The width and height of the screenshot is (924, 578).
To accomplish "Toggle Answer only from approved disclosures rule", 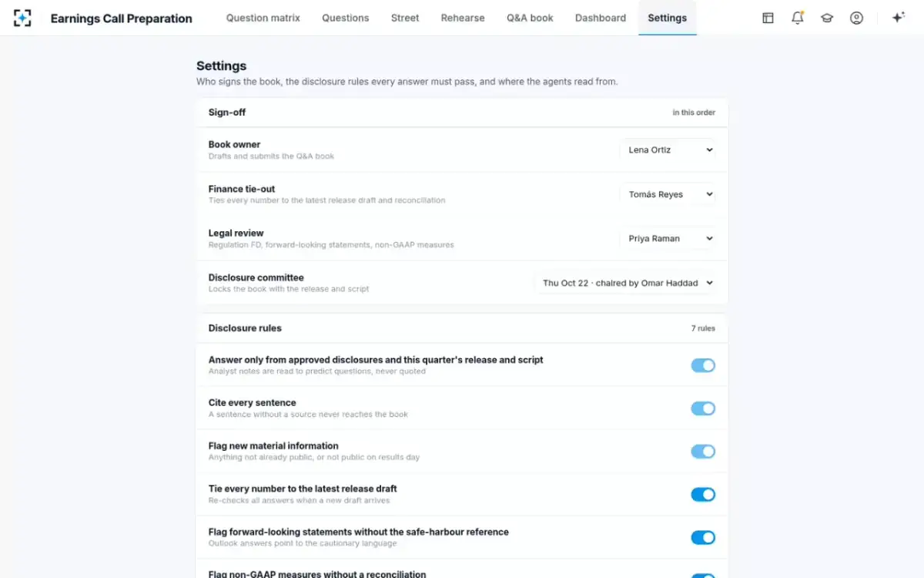I will [703, 365].
